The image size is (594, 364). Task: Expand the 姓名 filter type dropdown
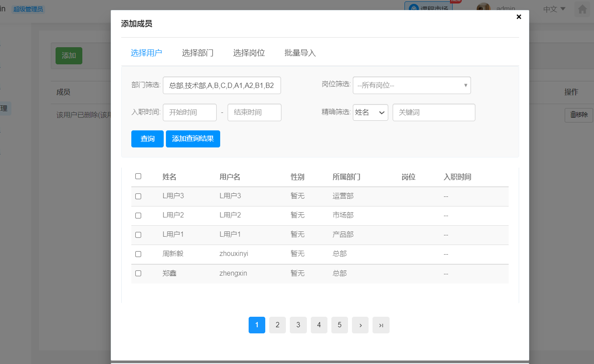[x=370, y=112]
